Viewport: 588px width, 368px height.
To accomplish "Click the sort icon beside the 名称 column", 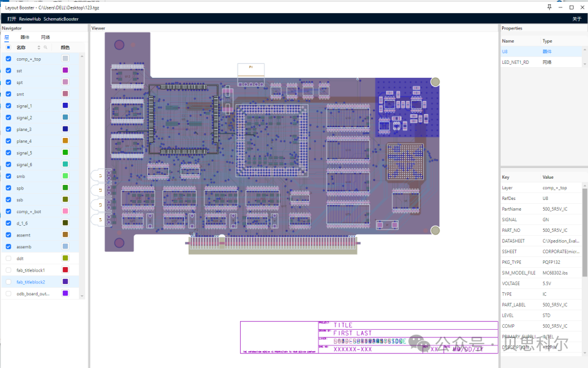I will coord(39,47).
